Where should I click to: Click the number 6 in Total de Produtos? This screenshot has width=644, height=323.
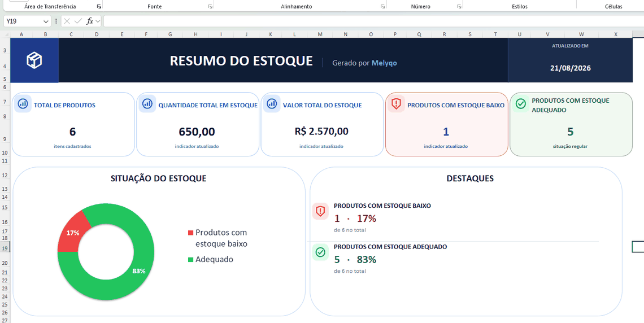point(73,132)
